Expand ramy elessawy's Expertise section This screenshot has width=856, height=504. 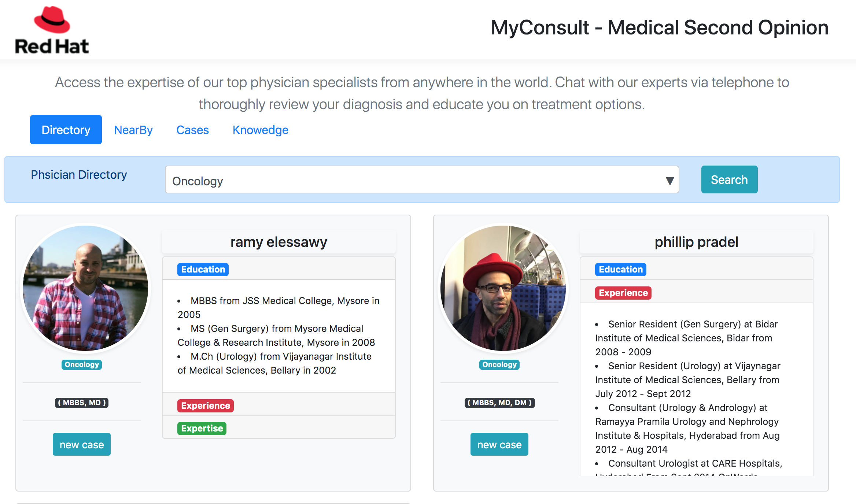click(202, 429)
